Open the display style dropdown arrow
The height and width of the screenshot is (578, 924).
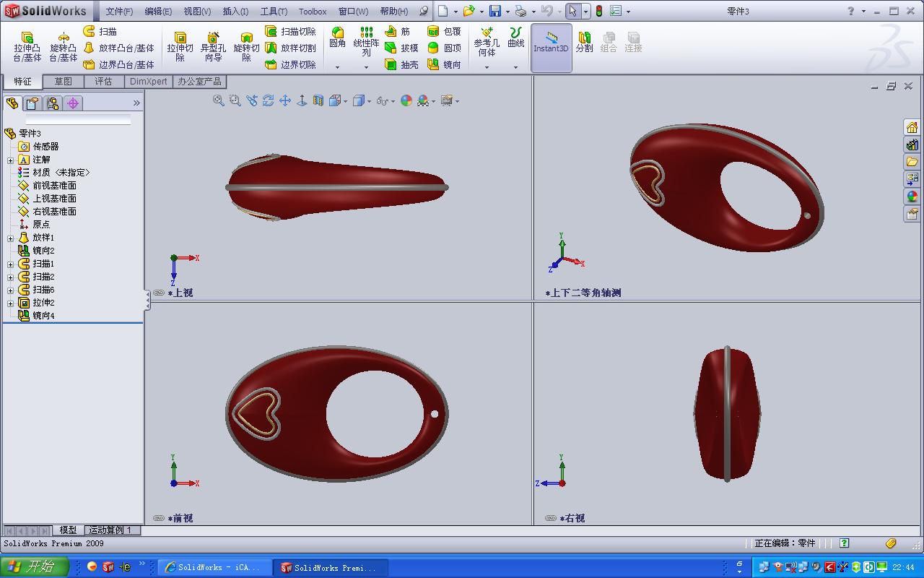click(369, 101)
